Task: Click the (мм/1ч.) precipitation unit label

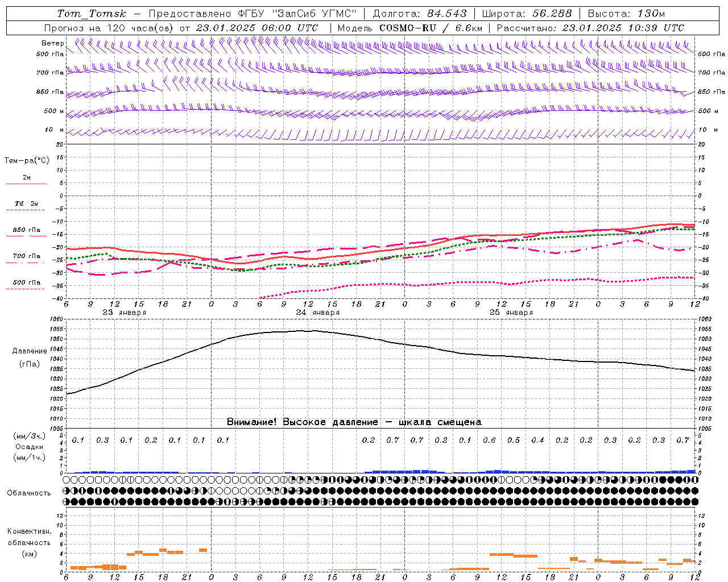Action: (30, 458)
